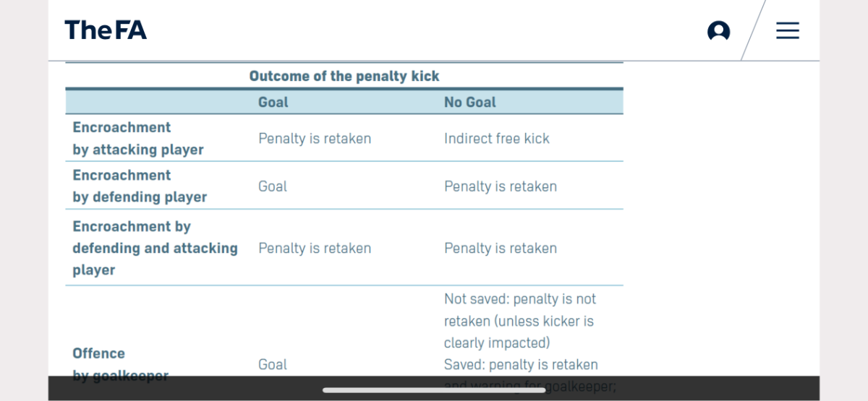Click 'Goal' cell in goalkeeper offence row
The height and width of the screenshot is (401, 868).
coord(273,364)
